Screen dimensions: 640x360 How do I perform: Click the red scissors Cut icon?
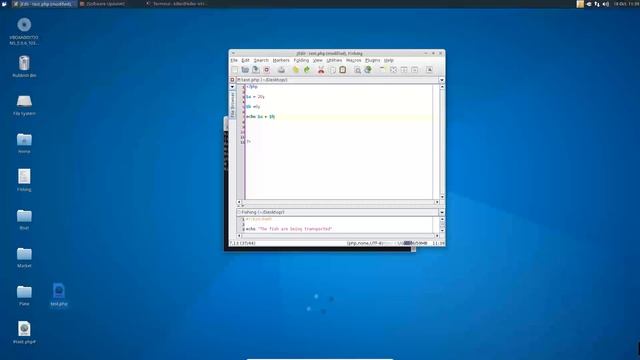pyautogui.click(x=321, y=70)
